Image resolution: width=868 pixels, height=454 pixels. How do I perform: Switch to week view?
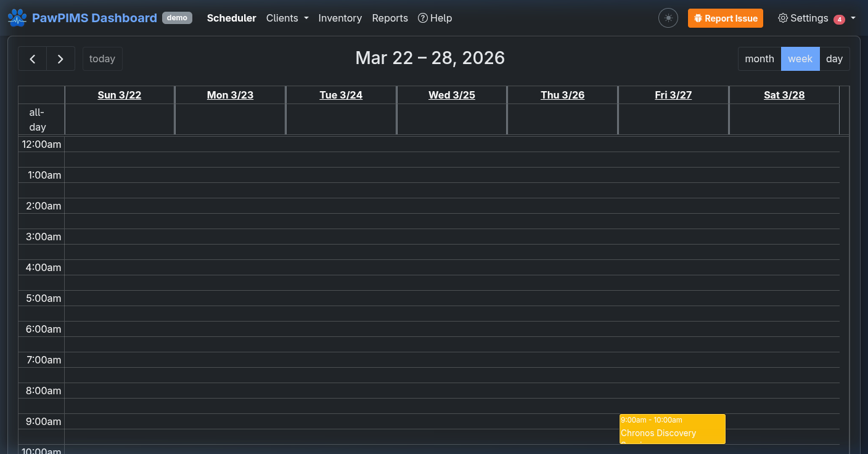[800, 59]
